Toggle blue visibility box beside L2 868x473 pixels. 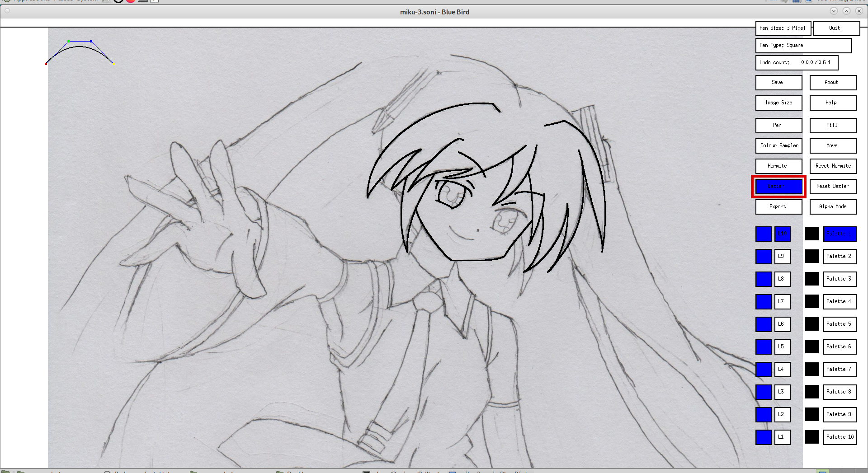pyautogui.click(x=764, y=415)
